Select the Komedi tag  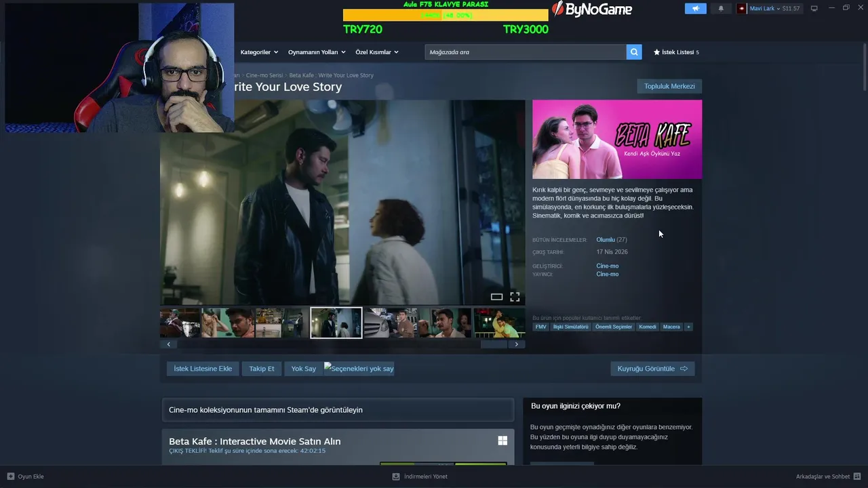pyautogui.click(x=648, y=327)
